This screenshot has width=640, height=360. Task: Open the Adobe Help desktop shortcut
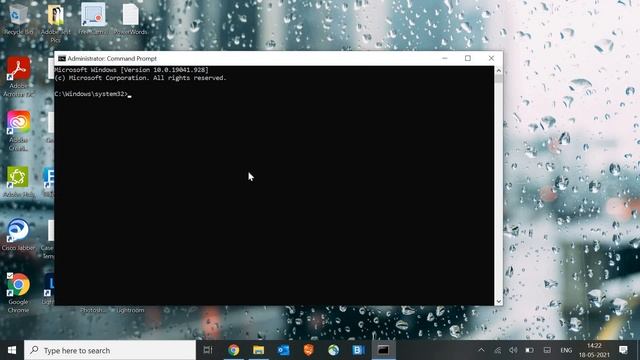tap(18, 182)
